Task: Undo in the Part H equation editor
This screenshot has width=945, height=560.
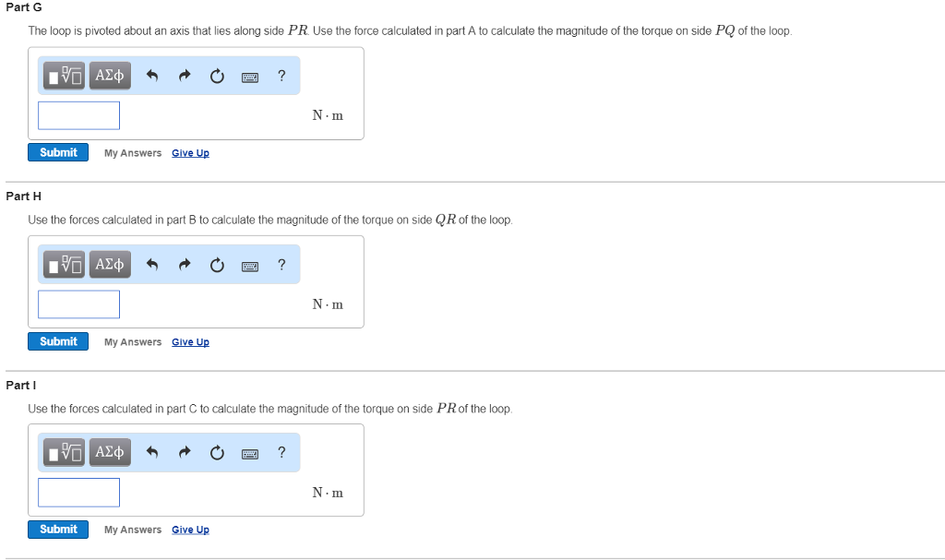Action: pos(152,265)
